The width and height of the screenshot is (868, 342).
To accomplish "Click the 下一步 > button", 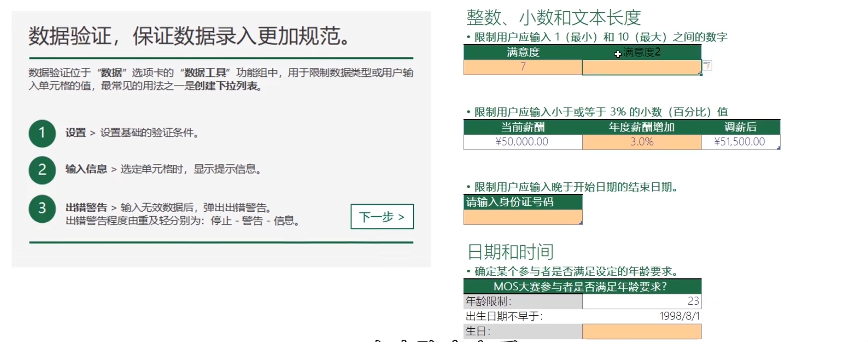I will pos(382,216).
